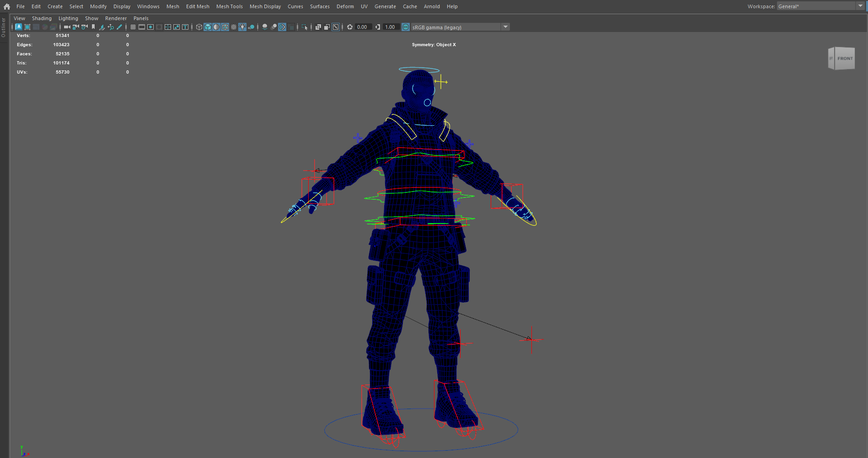Toggle the resolution gate display

pyautogui.click(x=150, y=27)
